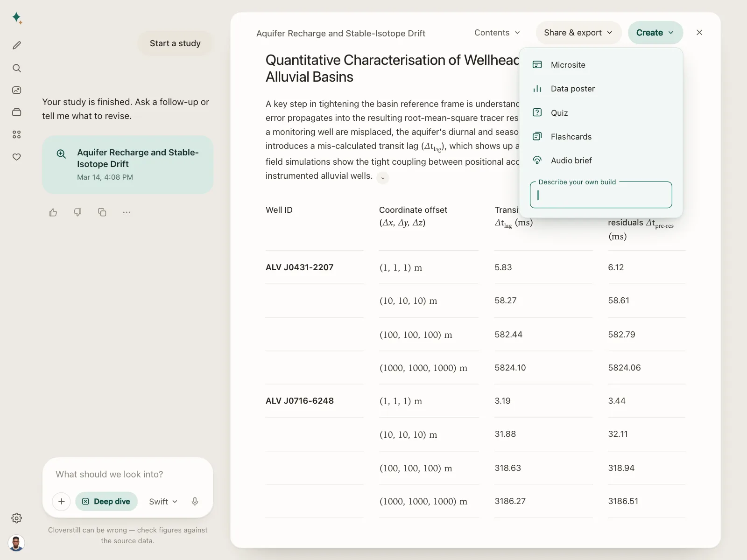747x560 pixels.
Task: Click the Data poster chart icon
Action: coord(537,89)
